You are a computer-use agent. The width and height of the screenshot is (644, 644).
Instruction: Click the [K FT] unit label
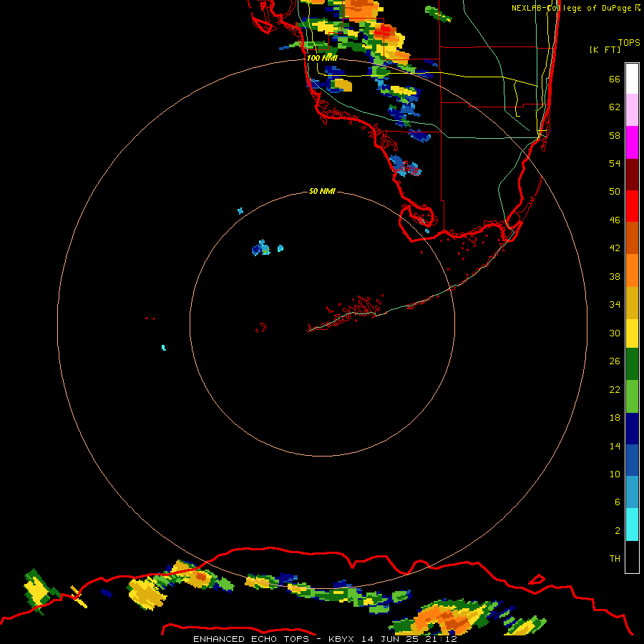point(605,49)
